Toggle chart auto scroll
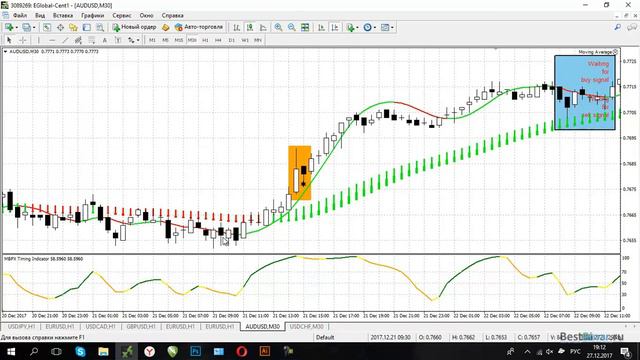 [322, 27]
